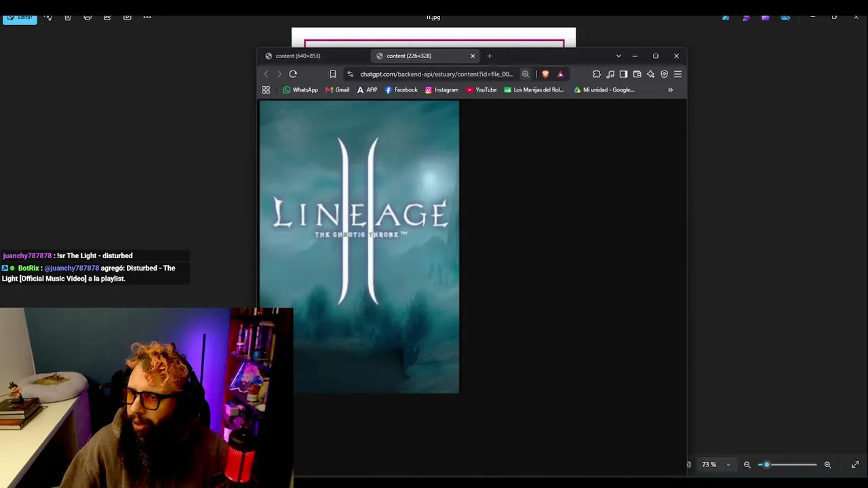Bookmark this page in the address bar
Viewport: 868px width, 488px height.
[x=332, y=74]
